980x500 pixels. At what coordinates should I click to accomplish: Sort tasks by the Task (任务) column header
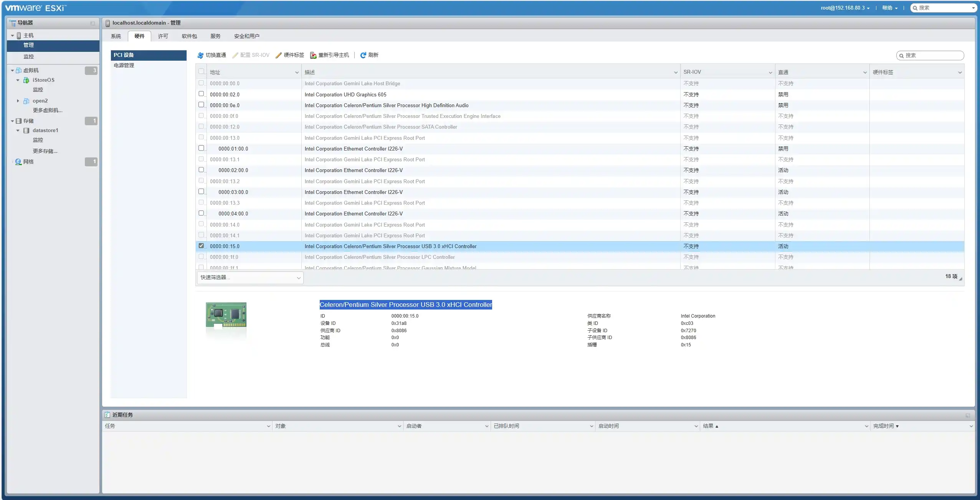(x=187, y=426)
